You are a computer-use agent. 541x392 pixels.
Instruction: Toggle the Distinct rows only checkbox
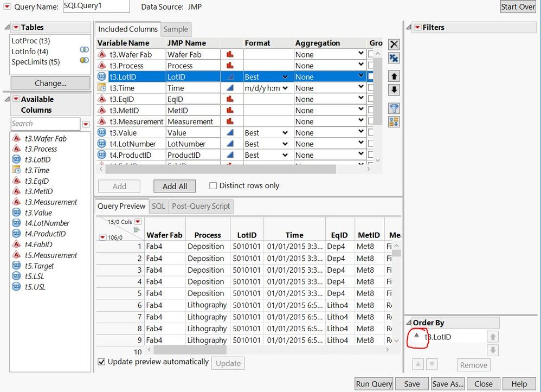pyautogui.click(x=213, y=185)
